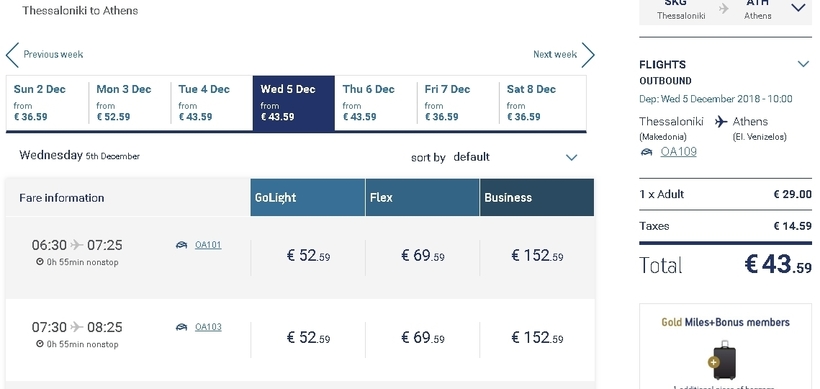Click the airline logo beside OA109 in summary
The height and width of the screenshot is (389, 820).
click(x=647, y=152)
